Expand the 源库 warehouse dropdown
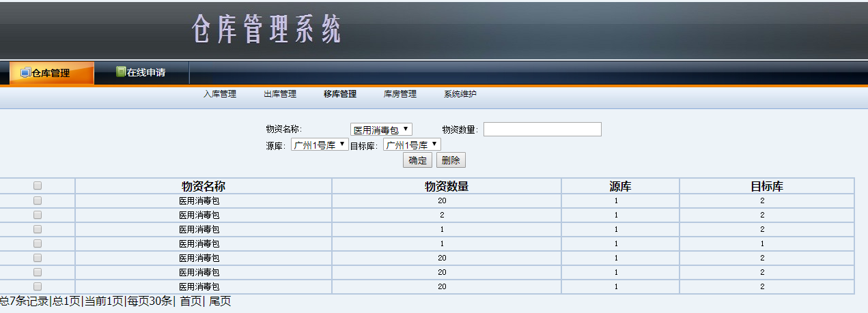Screen dimensions: 868x313 [320, 145]
